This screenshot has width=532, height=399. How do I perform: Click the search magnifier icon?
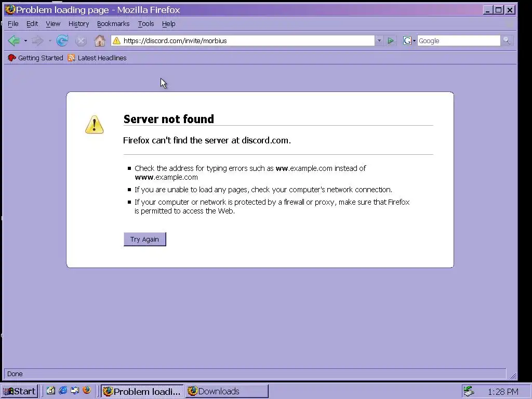507,41
